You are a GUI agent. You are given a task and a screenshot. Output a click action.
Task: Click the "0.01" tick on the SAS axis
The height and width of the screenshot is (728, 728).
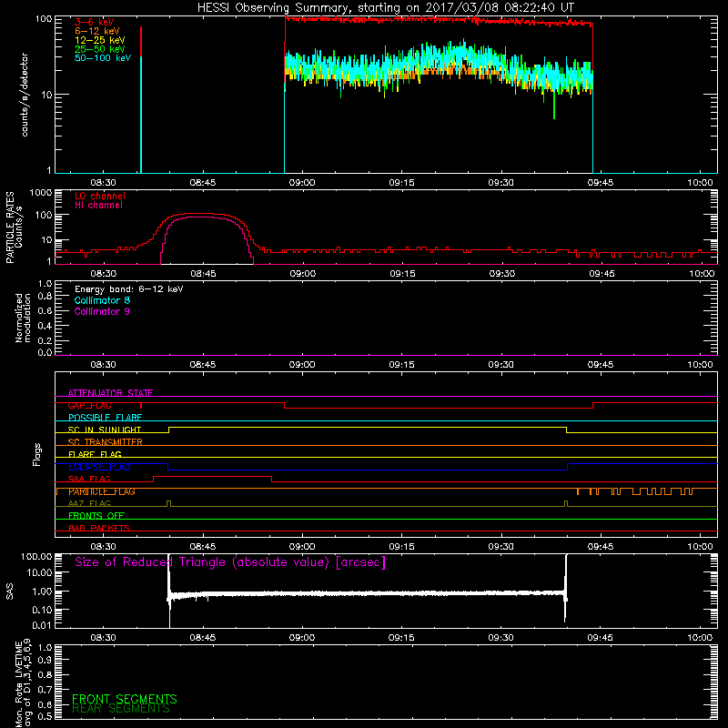pos(42,625)
